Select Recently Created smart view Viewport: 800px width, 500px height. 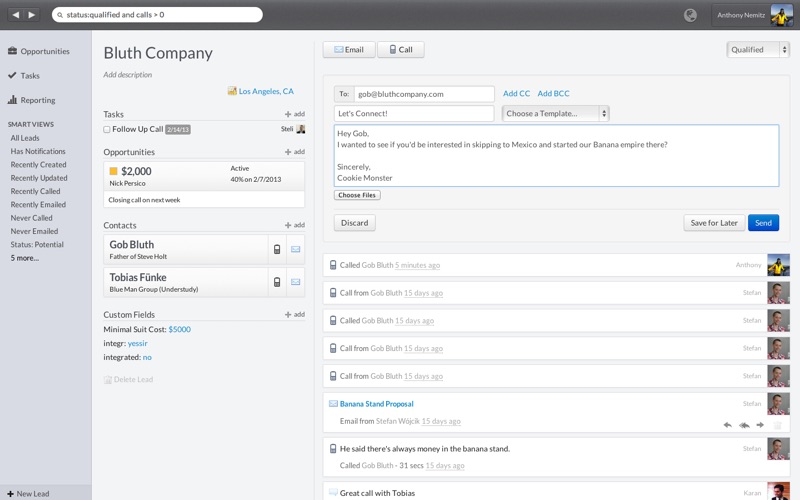pos(38,164)
